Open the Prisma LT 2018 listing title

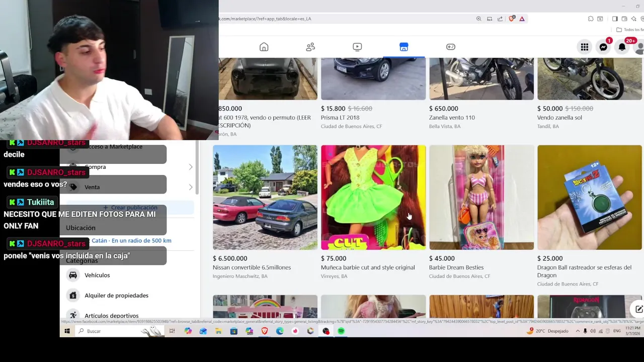(x=340, y=118)
